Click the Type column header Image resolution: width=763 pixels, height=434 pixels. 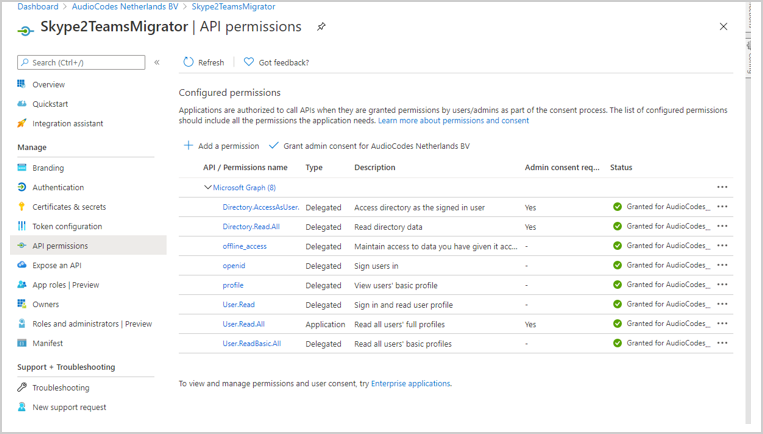pos(314,167)
